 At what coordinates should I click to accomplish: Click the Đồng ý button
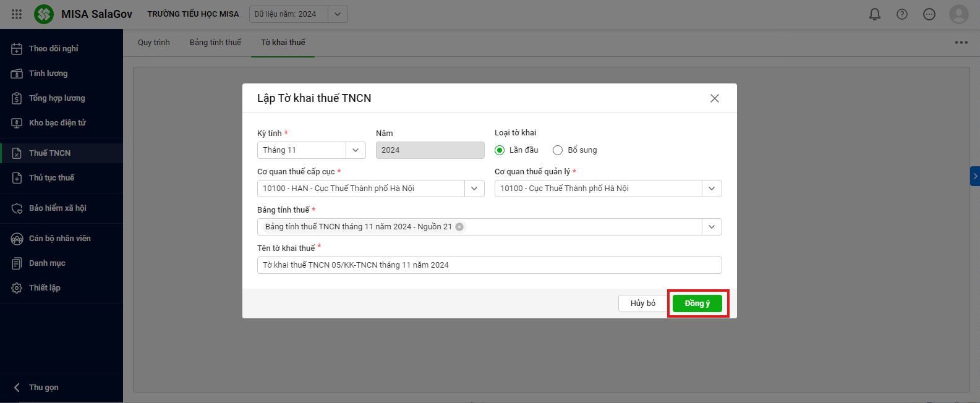(697, 303)
